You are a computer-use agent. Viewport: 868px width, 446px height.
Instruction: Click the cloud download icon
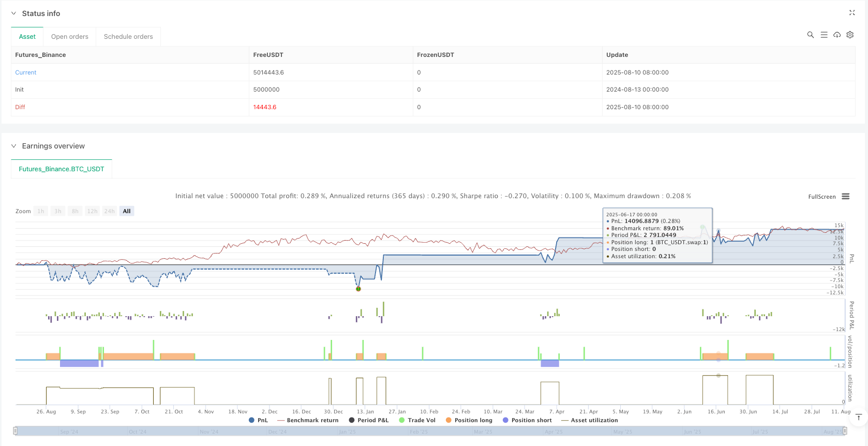point(836,35)
